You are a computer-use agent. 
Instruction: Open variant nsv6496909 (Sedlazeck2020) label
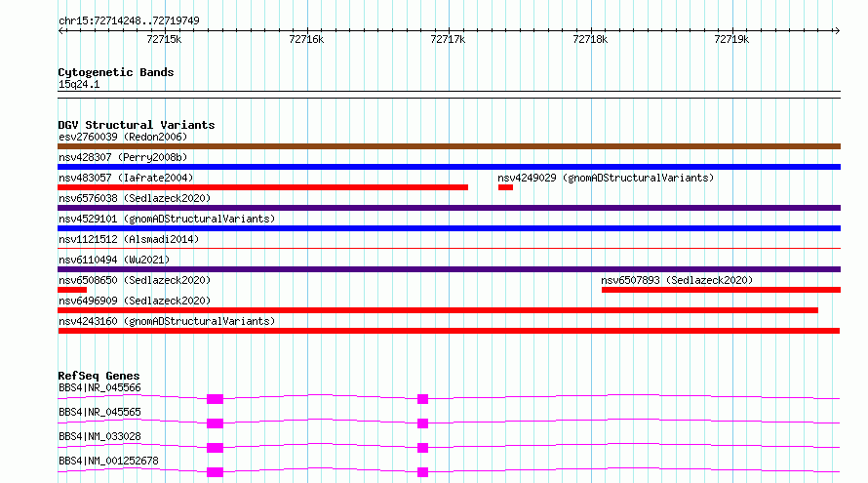pos(135,301)
